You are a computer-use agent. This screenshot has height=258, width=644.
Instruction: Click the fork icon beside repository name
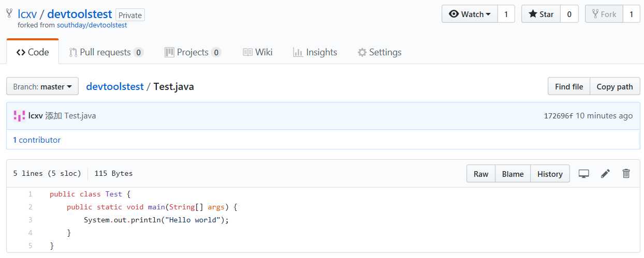tap(9, 14)
